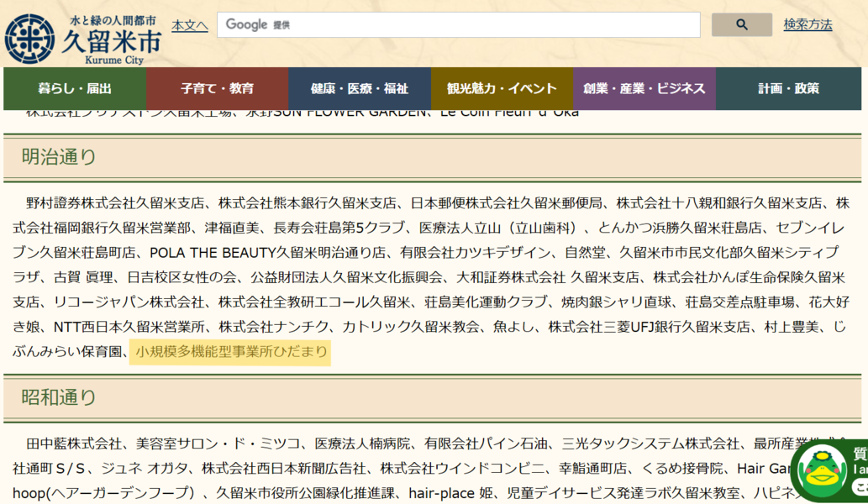Click 久留米市役所公園緑化推進課 text

tap(306, 493)
